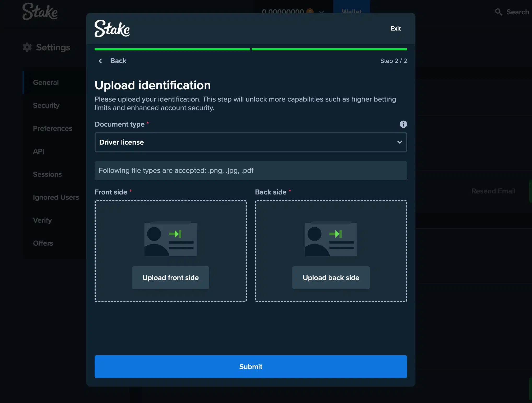The height and width of the screenshot is (403, 532).
Task: Go to the Sessions tab
Action: 47,174
